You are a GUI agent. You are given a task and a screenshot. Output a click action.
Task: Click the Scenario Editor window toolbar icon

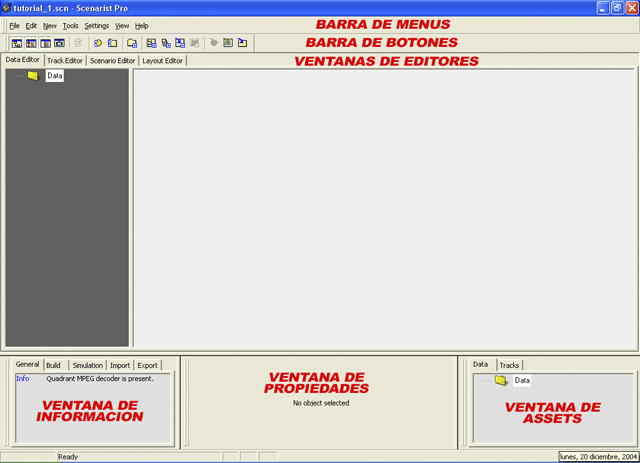point(45,43)
